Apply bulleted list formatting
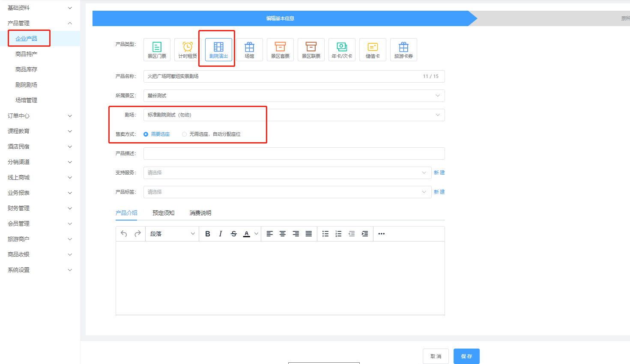The width and height of the screenshot is (630, 364). tap(325, 234)
